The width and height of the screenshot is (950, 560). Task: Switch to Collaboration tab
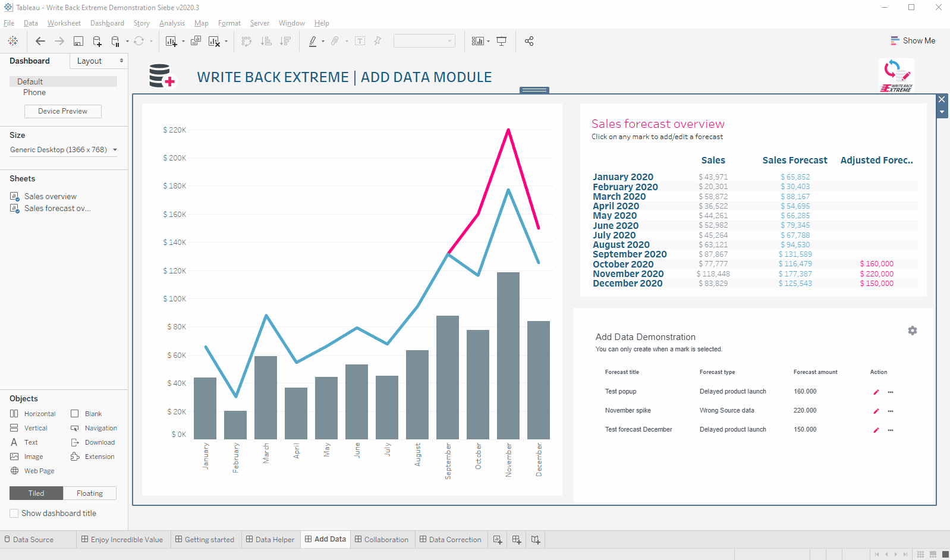click(382, 540)
